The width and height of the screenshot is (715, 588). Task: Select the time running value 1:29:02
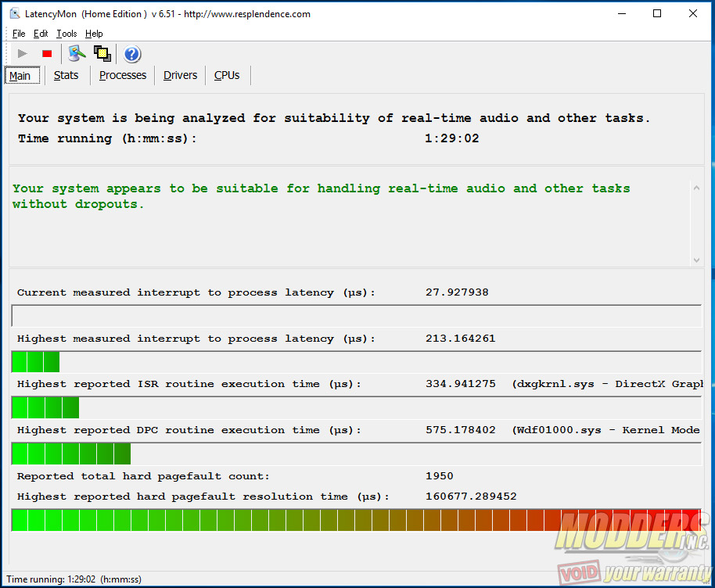pos(452,138)
